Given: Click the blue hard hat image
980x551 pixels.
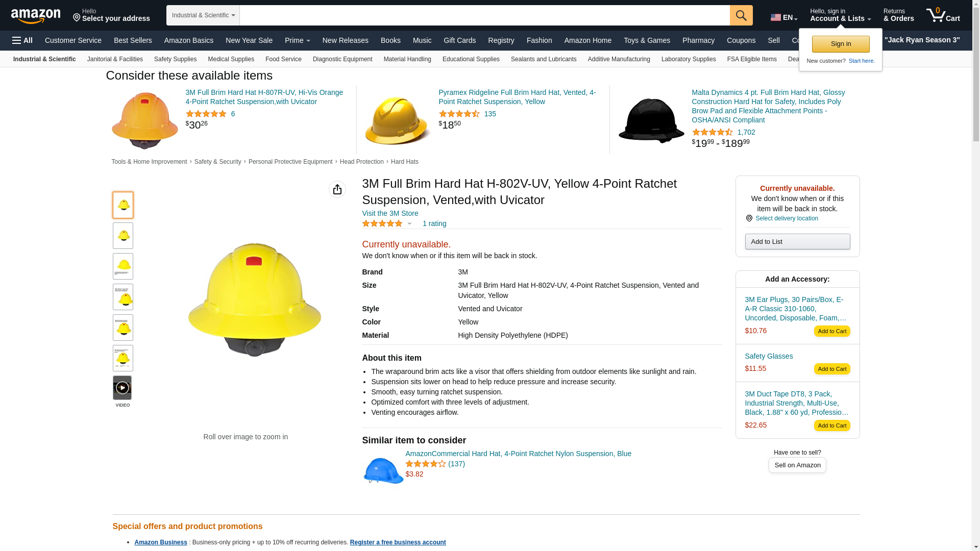Looking at the screenshot, I should [383, 470].
